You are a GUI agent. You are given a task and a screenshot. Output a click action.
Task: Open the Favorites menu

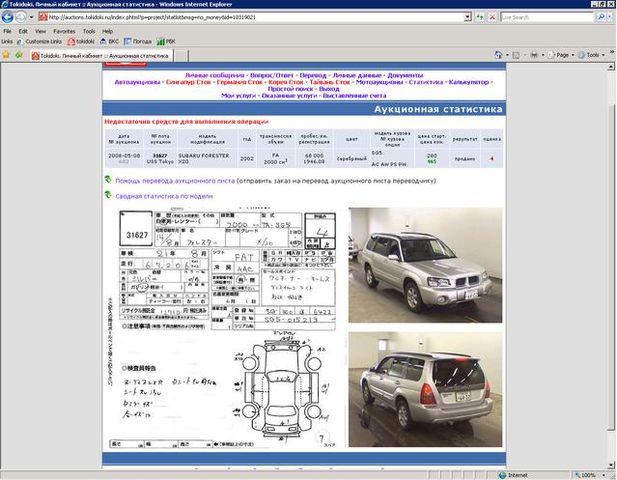pyautogui.click(x=64, y=31)
